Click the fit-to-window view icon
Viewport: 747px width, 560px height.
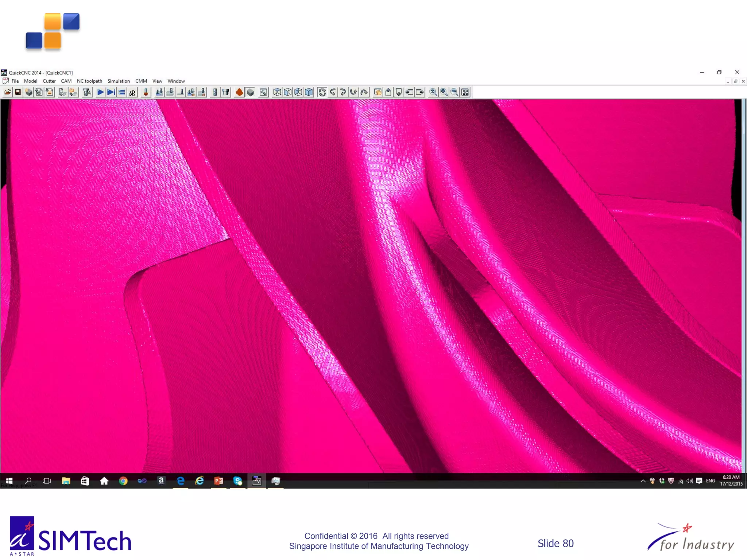(465, 92)
